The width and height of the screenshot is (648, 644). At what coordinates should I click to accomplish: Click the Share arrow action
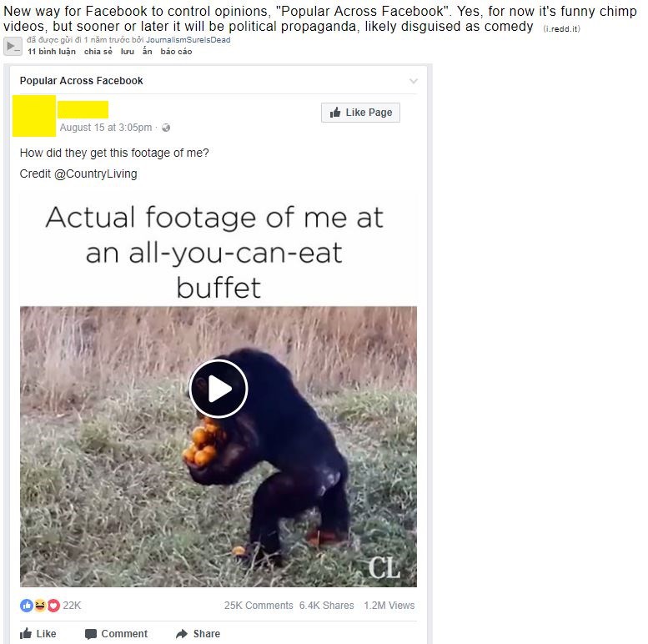[x=198, y=634]
